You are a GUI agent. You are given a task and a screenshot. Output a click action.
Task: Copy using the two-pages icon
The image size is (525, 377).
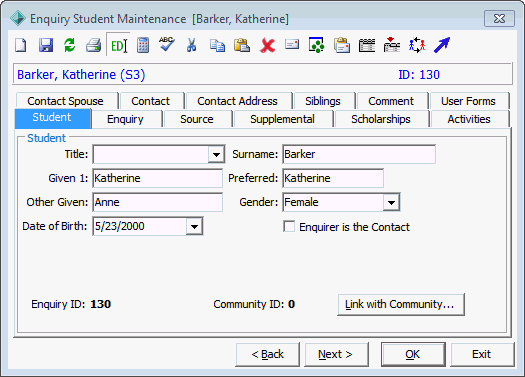tap(217, 45)
